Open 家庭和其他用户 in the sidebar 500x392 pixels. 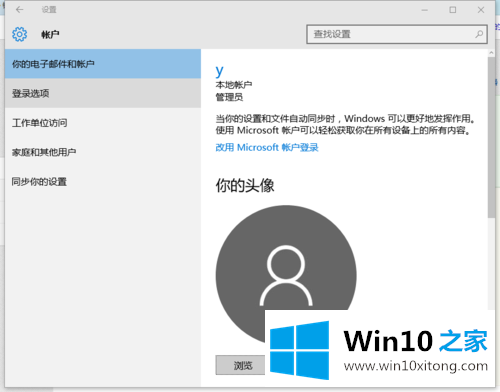(103, 152)
